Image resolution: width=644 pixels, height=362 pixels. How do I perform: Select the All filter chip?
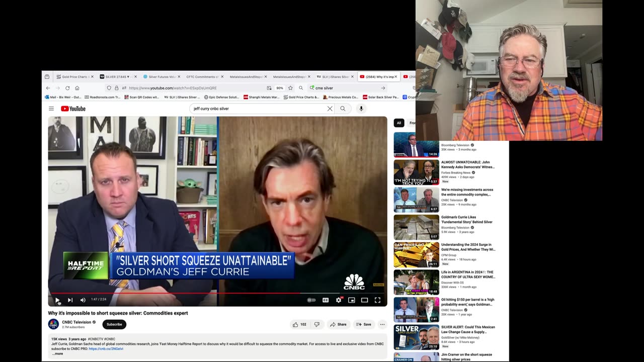point(399,123)
